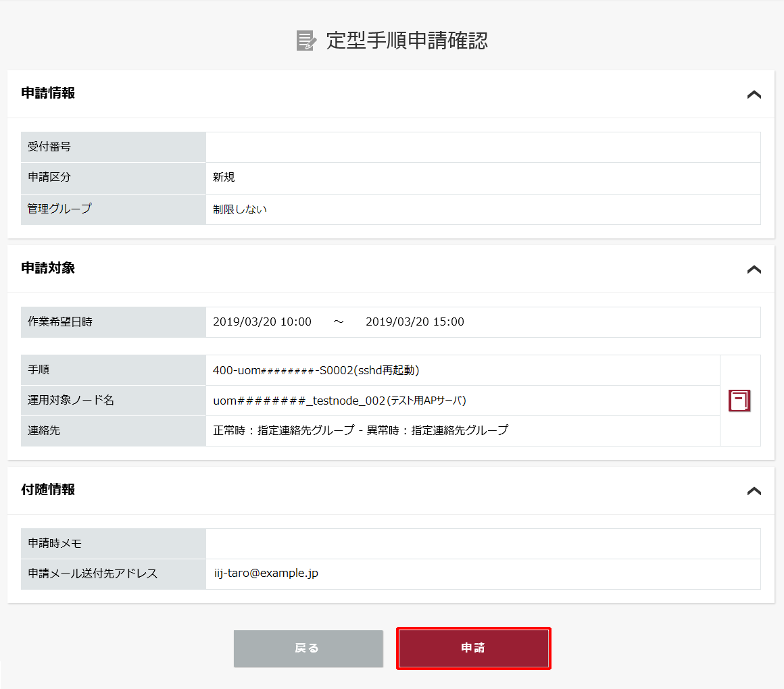Click the 新規 value
This screenshot has width=784, height=689.
point(224,178)
